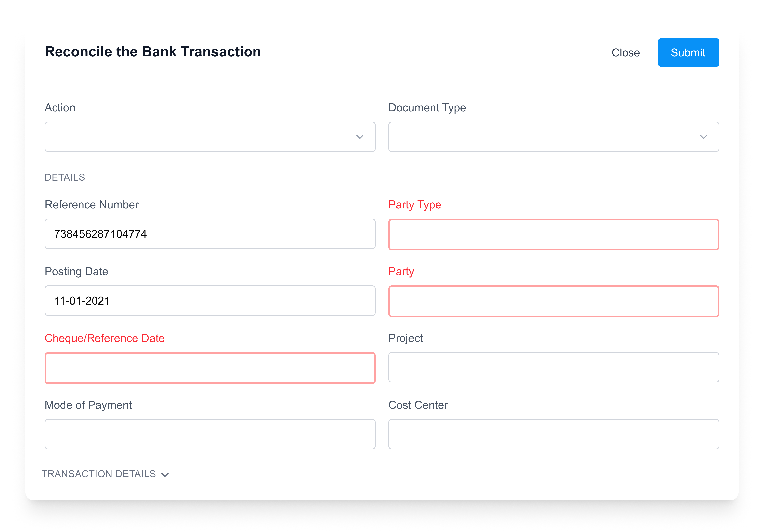Viewport: 764px width, 532px height.
Task: Click the chevron next to Transaction Details
Action: click(x=165, y=475)
